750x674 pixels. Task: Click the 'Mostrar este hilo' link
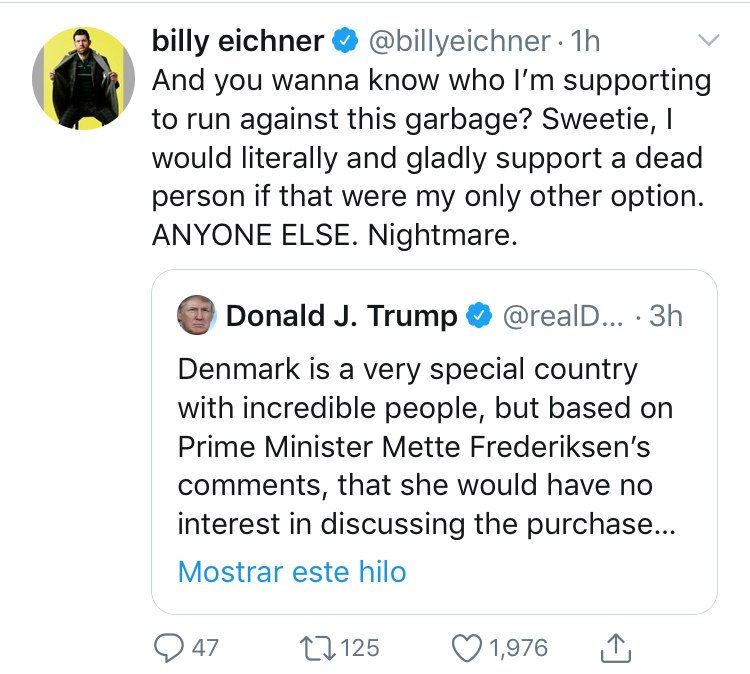292,572
